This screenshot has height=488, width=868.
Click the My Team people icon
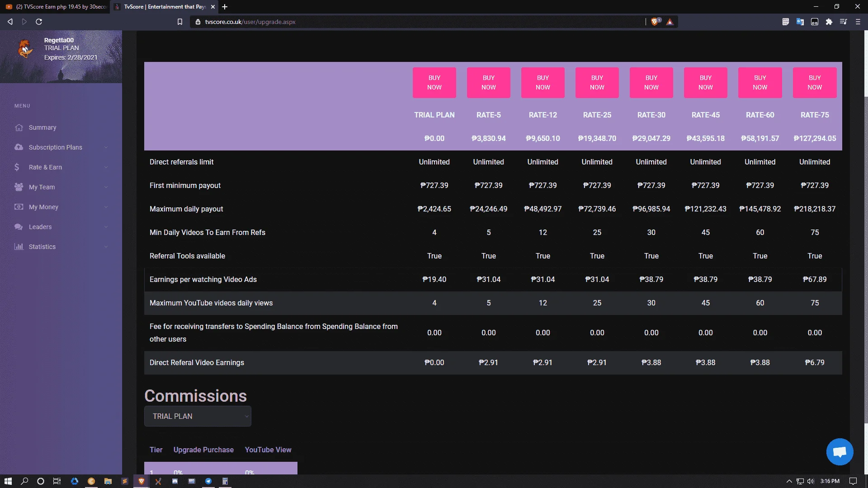point(19,187)
